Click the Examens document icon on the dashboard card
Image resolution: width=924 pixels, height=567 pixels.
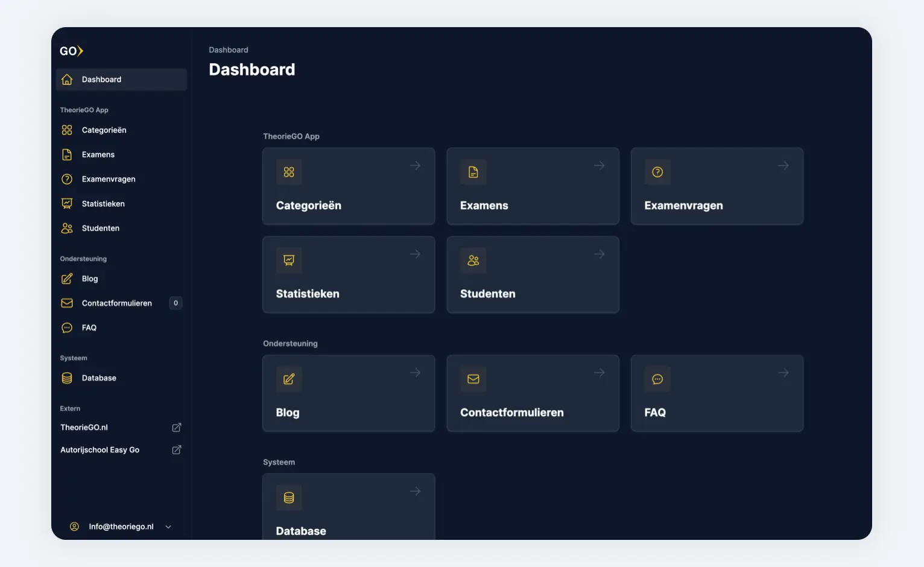[x=473, y=172]
